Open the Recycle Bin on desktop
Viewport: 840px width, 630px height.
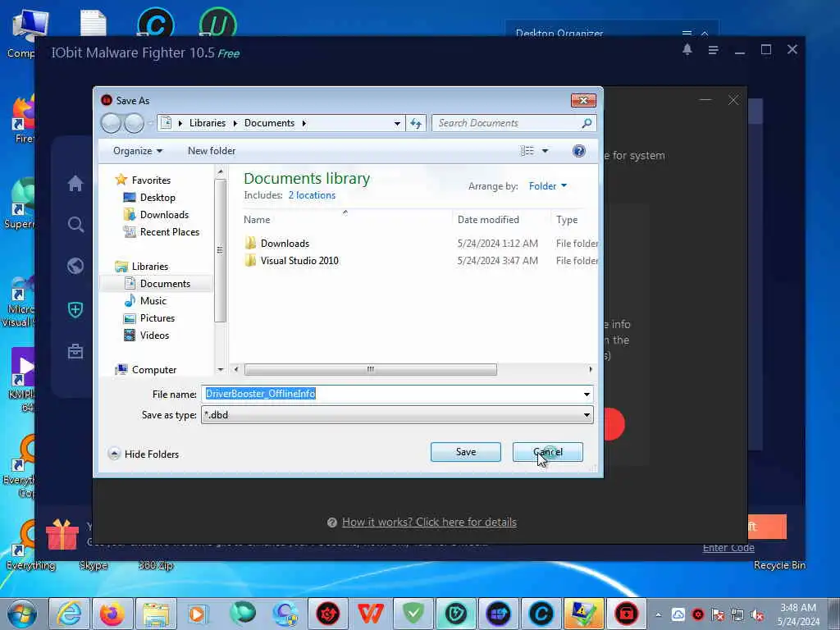tap(779, 565)
